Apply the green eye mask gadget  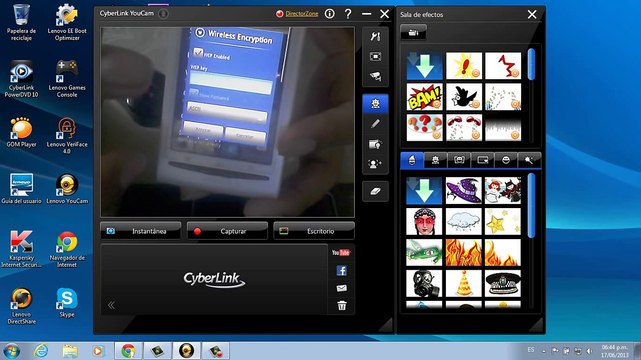click(x=424, y=253)
